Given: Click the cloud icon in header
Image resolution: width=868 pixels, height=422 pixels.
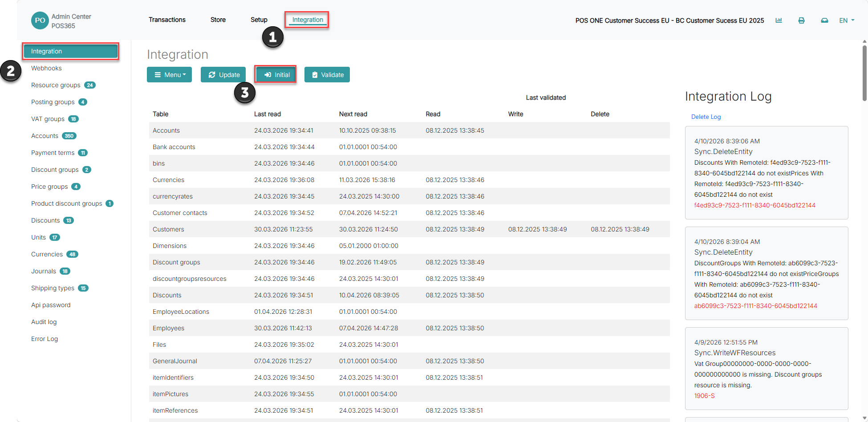Looking at the screenshot, I should (824, 20).
